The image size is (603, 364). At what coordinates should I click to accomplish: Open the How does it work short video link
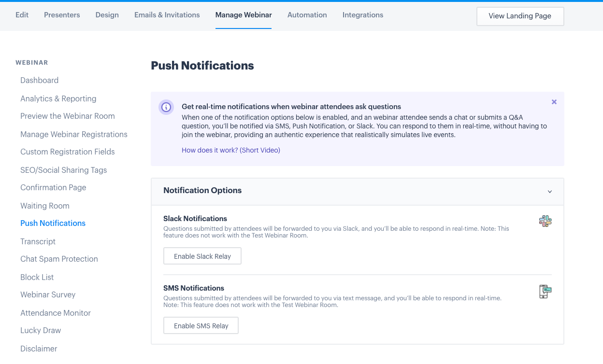click(x=231, y=150)
